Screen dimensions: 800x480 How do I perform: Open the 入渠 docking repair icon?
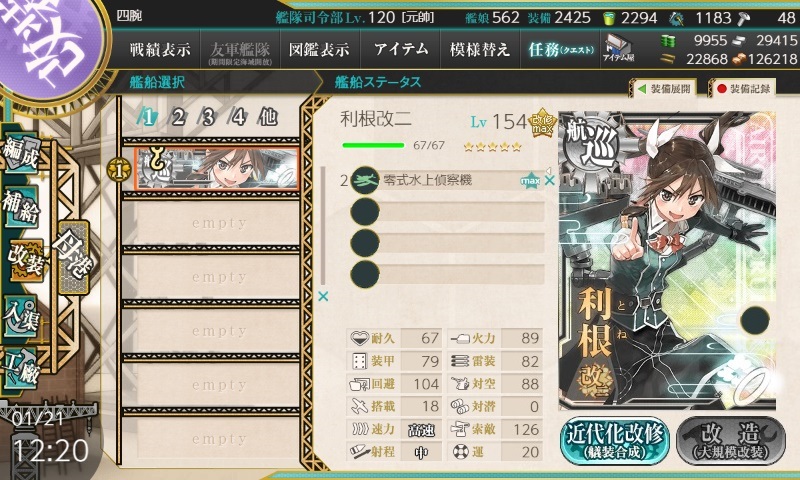coord(21,316)
